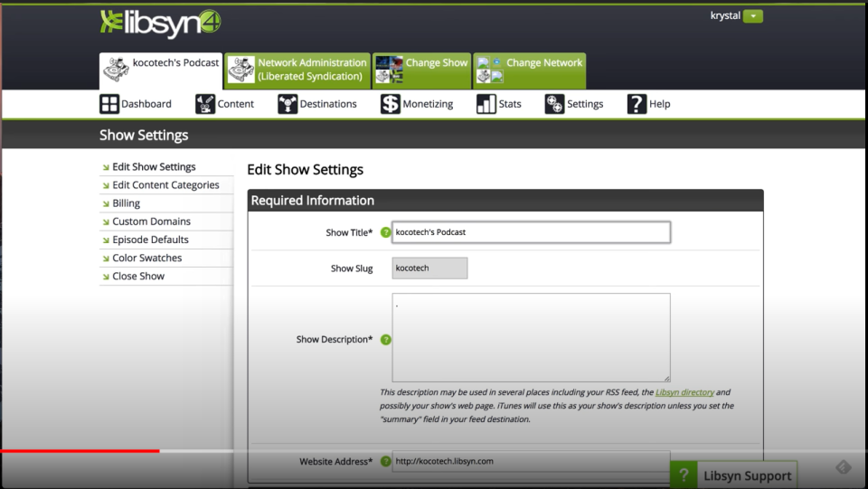Open the Libsyn Support button
This screenshot has width=868, height=489.
click(x=733, y=475)
